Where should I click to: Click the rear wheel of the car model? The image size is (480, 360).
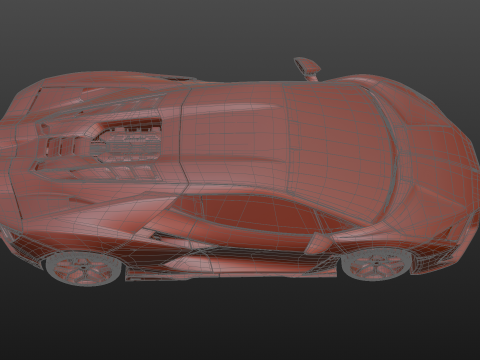tap(83, 269)
